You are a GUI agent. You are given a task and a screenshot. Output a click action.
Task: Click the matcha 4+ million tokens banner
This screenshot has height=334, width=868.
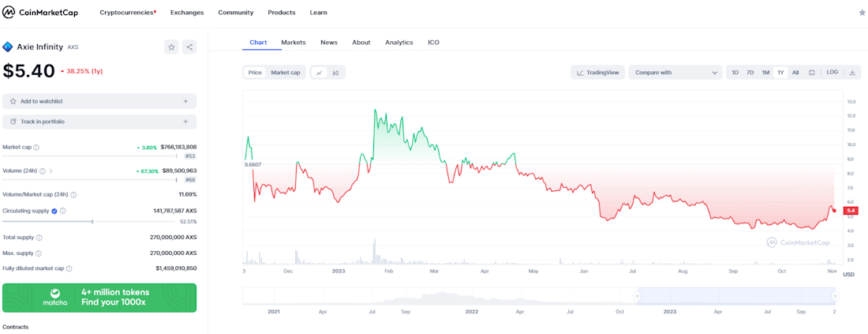pos(99,298)
